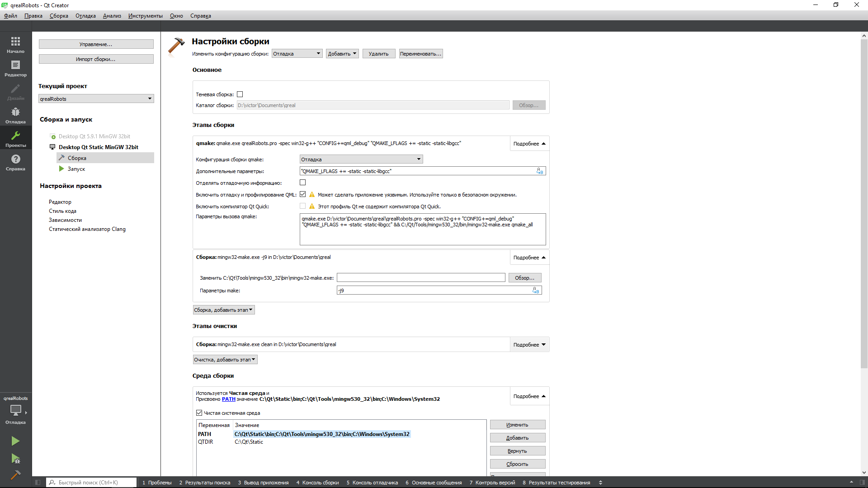Click green plus icon for Qt 5.9.1 kit
The image size is (868, 488).
click(x=53, y=136)
